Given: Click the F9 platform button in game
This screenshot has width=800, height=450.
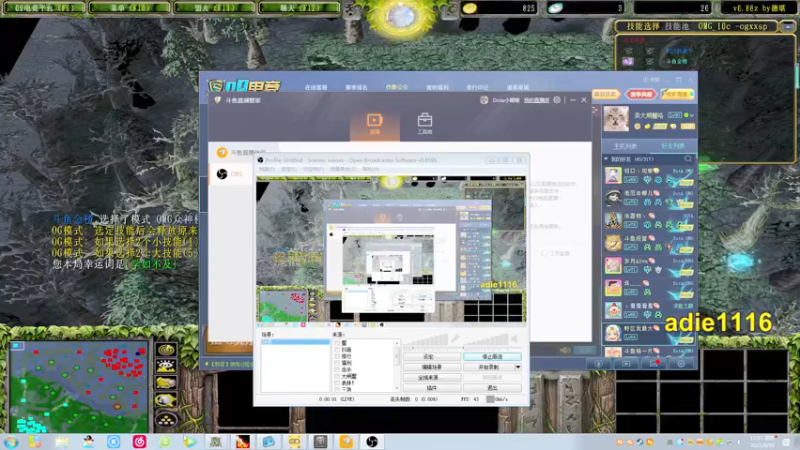Looking at the screenshot, I should (44, 8).
